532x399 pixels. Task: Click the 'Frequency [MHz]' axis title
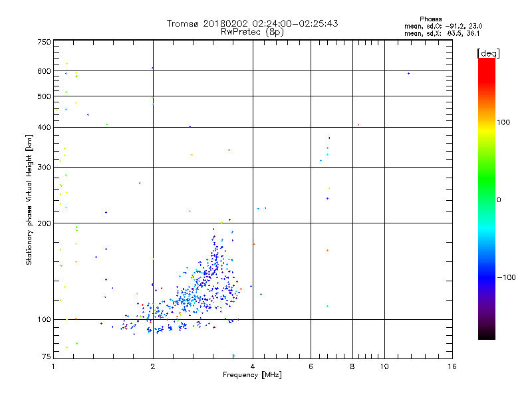(252, 375)
